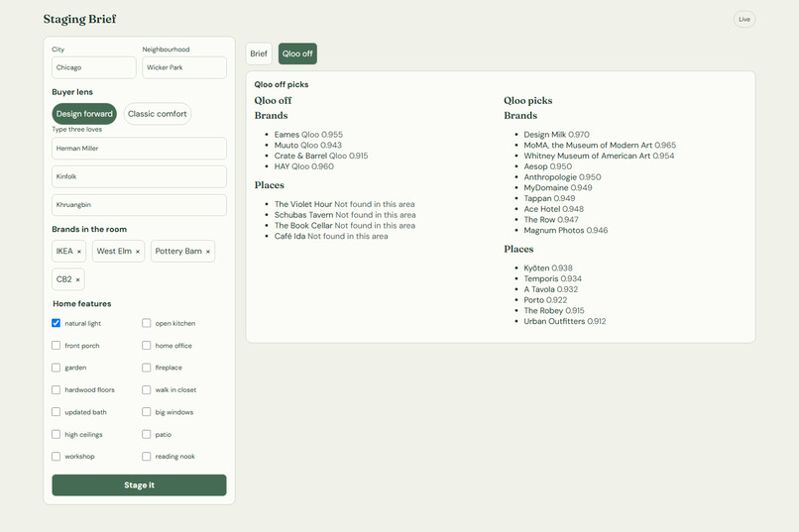Remove the CB2 brand chip

(78, 279)
